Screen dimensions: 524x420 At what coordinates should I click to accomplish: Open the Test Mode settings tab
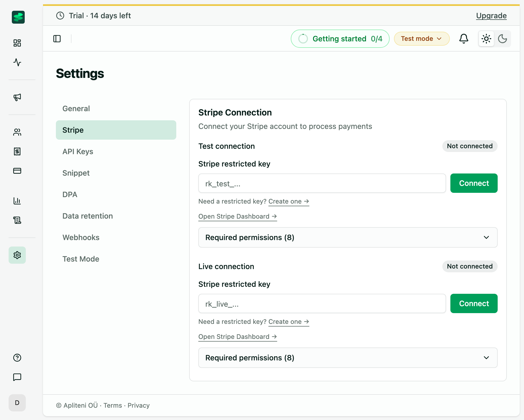click(116, 259)
